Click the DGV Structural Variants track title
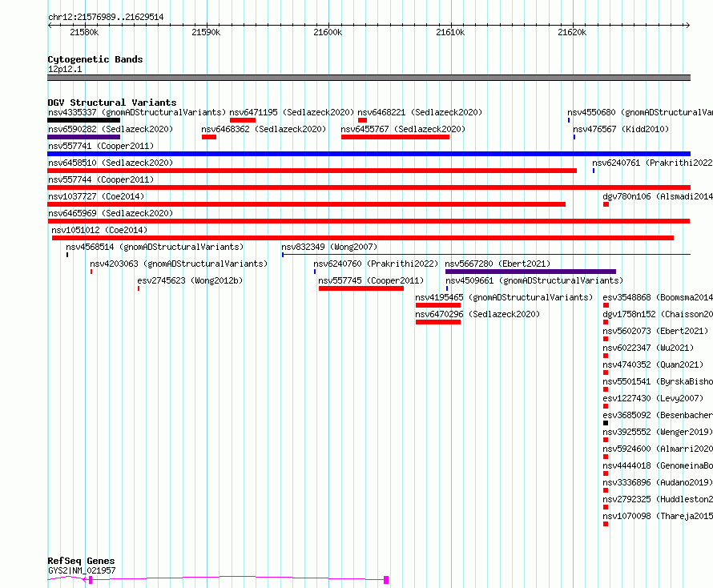713x588 pixels. point(112,103)
